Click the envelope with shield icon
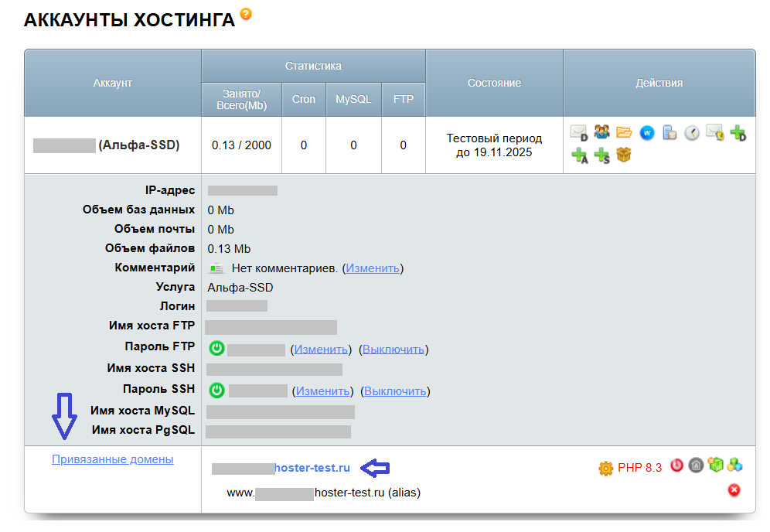Viewport: 770px width, 532px height. pos(714,133)
